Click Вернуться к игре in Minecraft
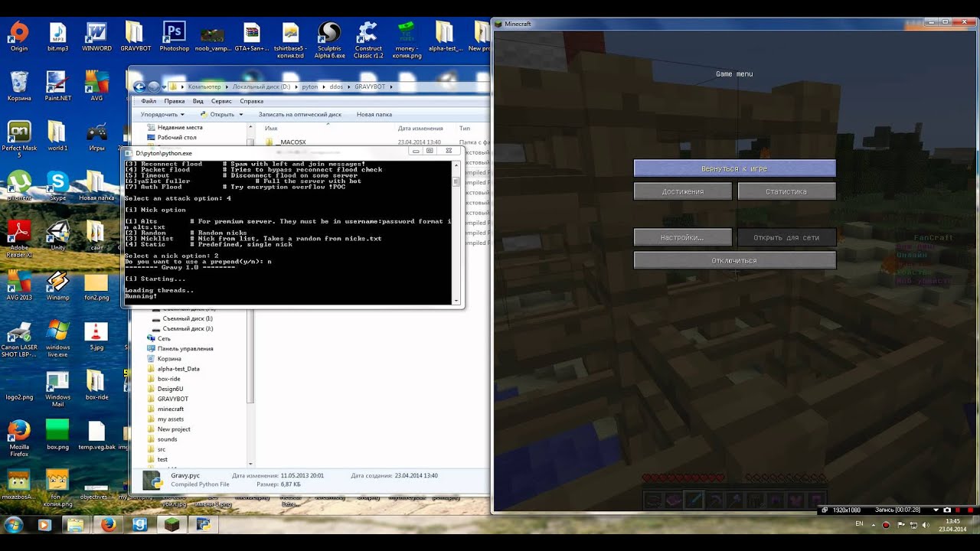 [734, 168]
